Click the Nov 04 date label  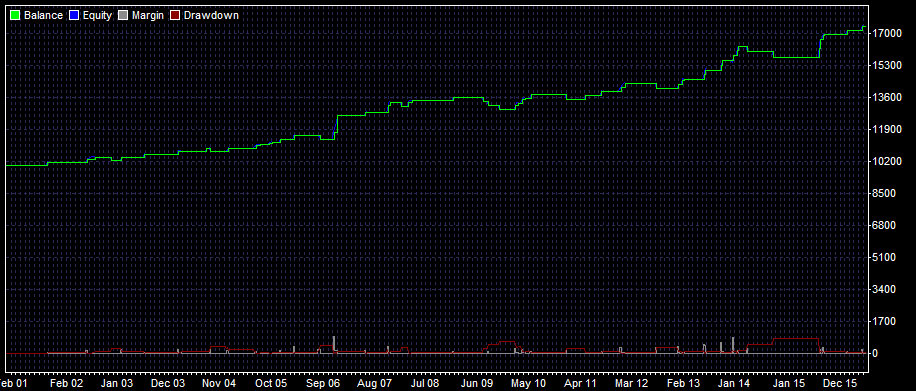pos(220,383)
